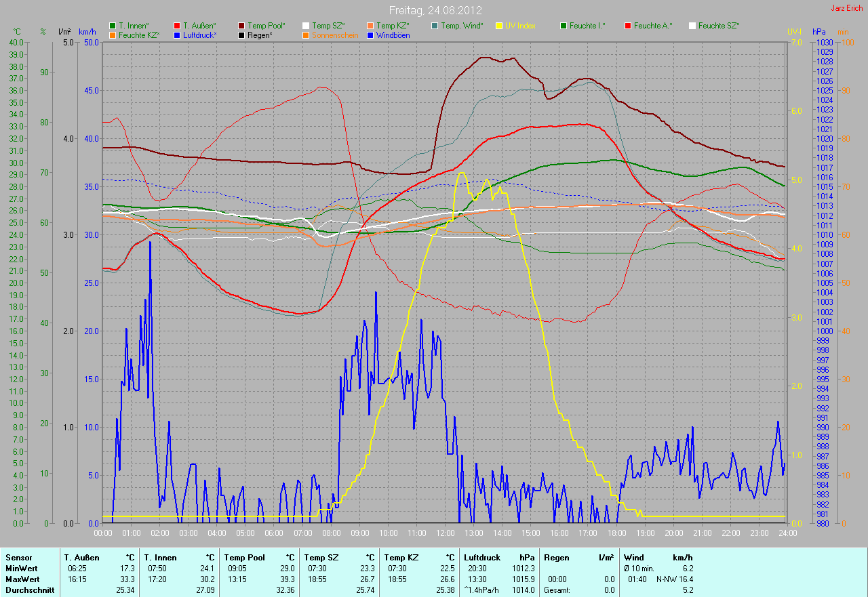Click the blue Windböen legend square
This screenshot has width=868, height=597.
pos(370,35)
